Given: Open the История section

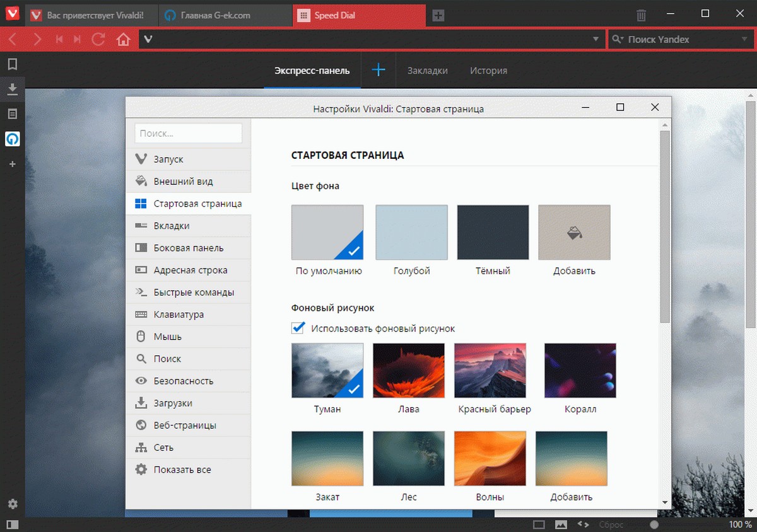Looking at the screenshot, I should (x=488, y=71).
